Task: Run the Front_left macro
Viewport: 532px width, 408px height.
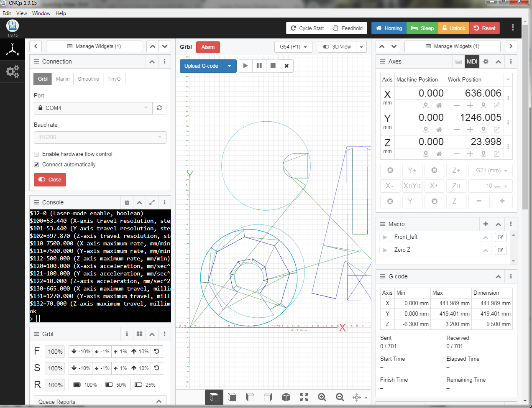Action: pos(385,237)
